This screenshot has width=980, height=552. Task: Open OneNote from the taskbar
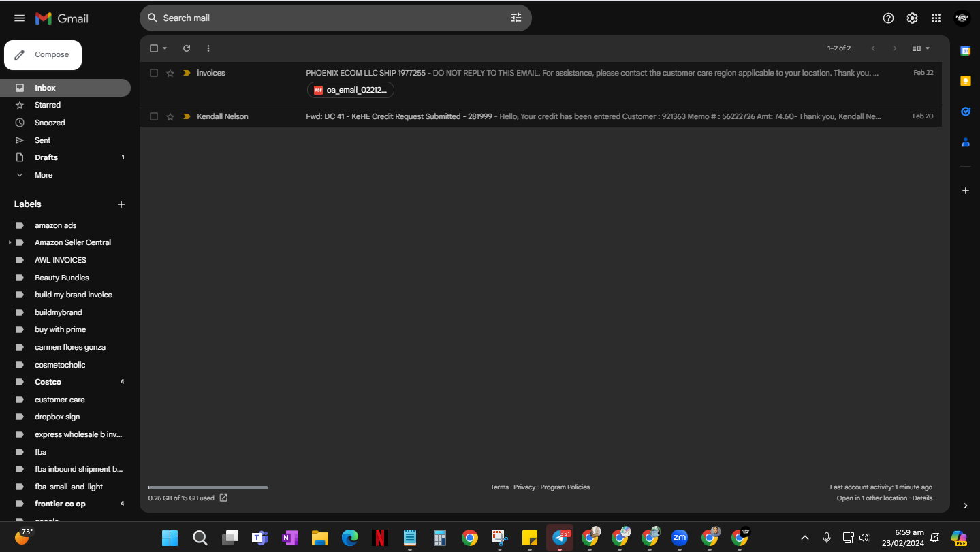[290, 538]
